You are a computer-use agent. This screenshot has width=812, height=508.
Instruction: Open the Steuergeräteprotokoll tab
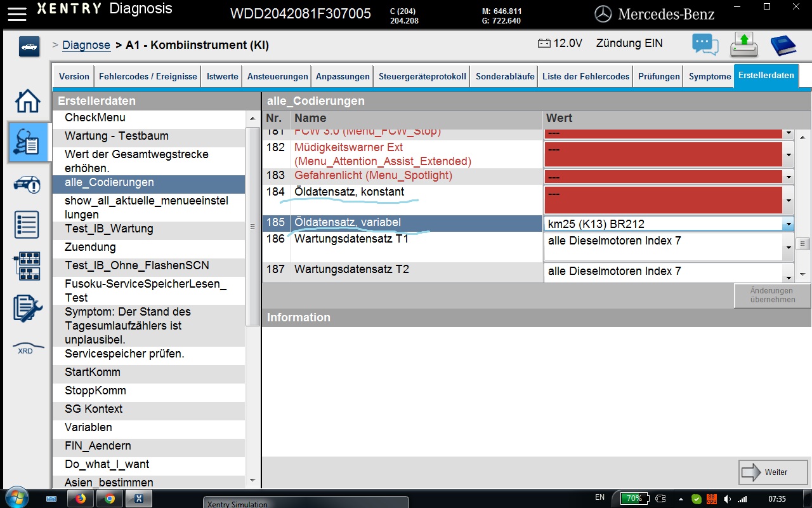coord(422,76)
